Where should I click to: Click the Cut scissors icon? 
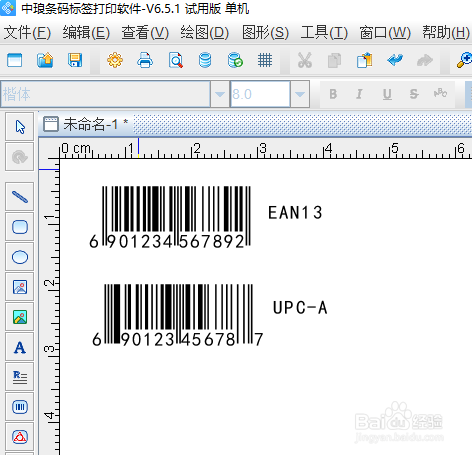coord(305,60)
